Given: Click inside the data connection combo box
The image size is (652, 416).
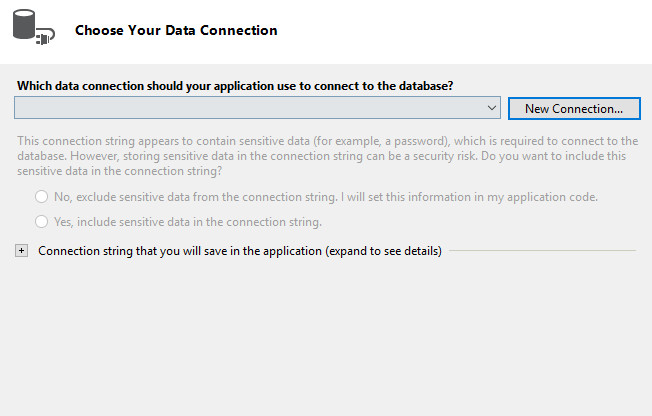Looking at the screenshot, I should click(x=250, y=107).
